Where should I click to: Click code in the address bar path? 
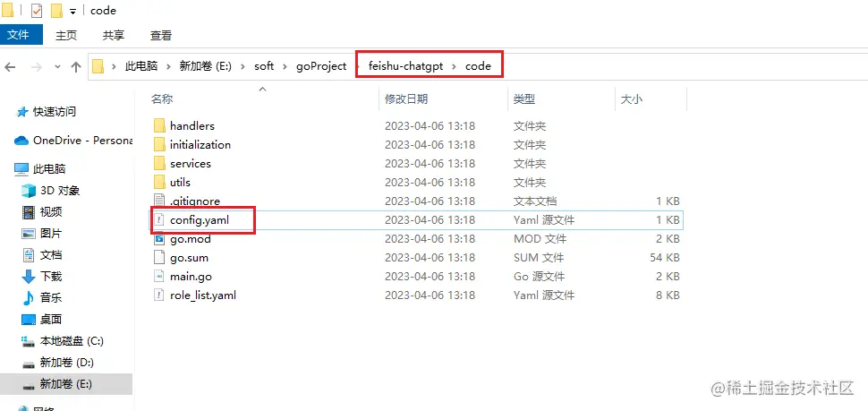tap(478, 66)
